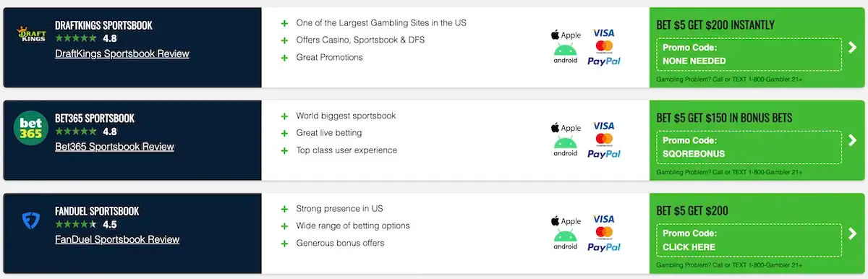Click the Android icon in the Bet365 row
868x279 pixels.
click(566, 145)
